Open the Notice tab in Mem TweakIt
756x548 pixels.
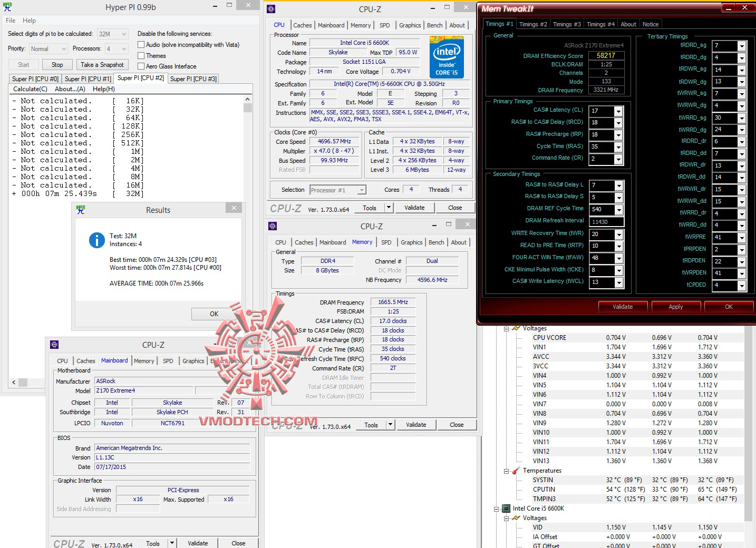651,24
